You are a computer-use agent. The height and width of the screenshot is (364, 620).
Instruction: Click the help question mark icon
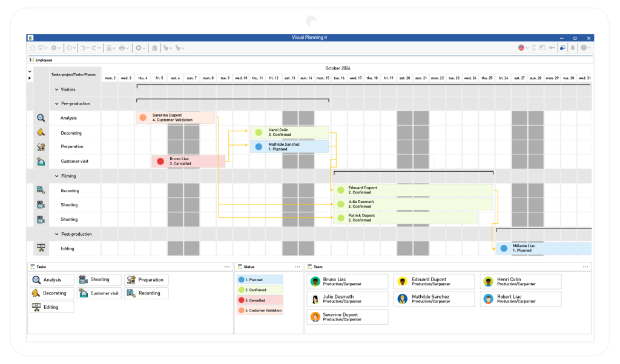584,48
